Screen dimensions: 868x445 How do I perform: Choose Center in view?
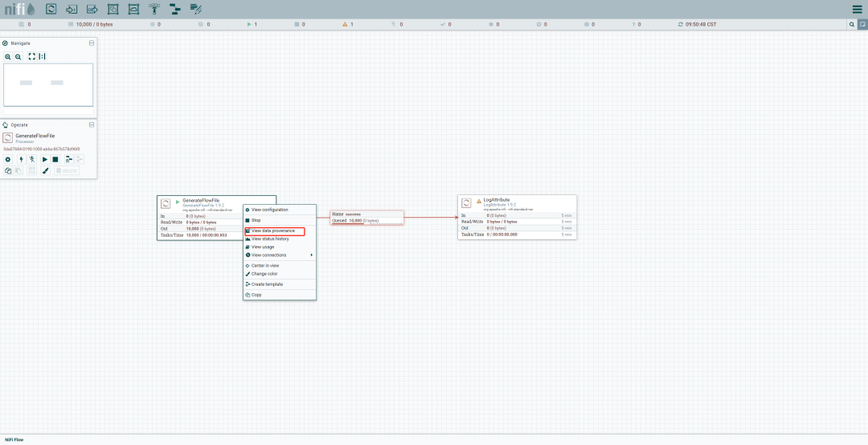[280, 266]
